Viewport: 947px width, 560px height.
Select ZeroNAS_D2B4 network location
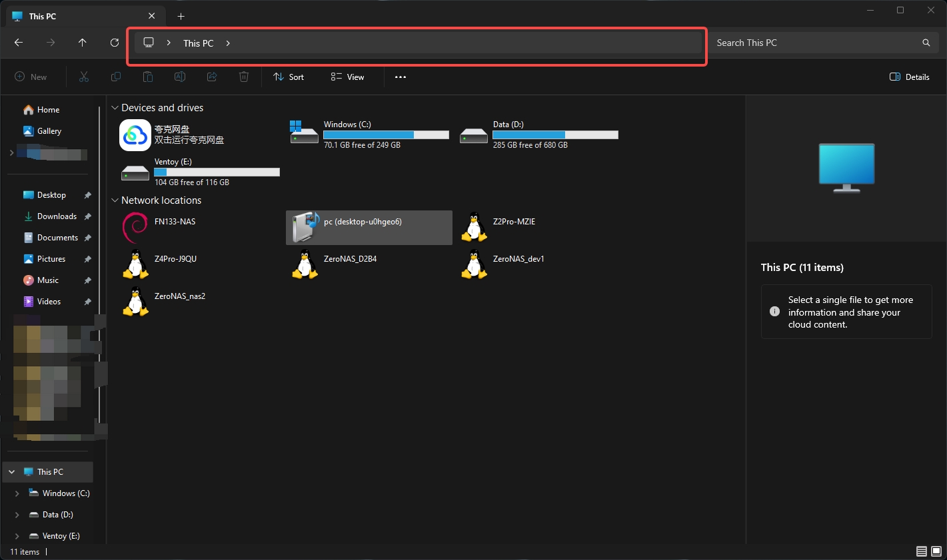[369, 265]
